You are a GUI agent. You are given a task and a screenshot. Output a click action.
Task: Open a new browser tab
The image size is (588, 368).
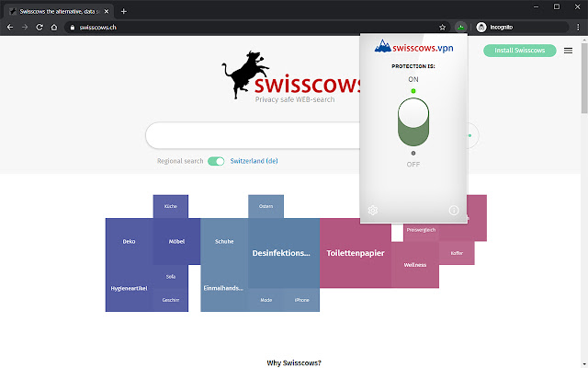point(123,12)
